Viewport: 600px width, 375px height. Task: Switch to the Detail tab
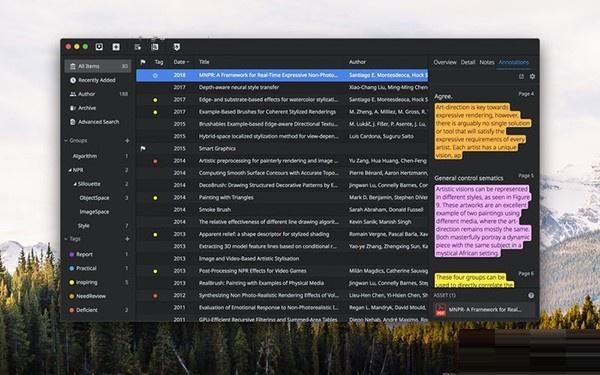click(468, 62)
